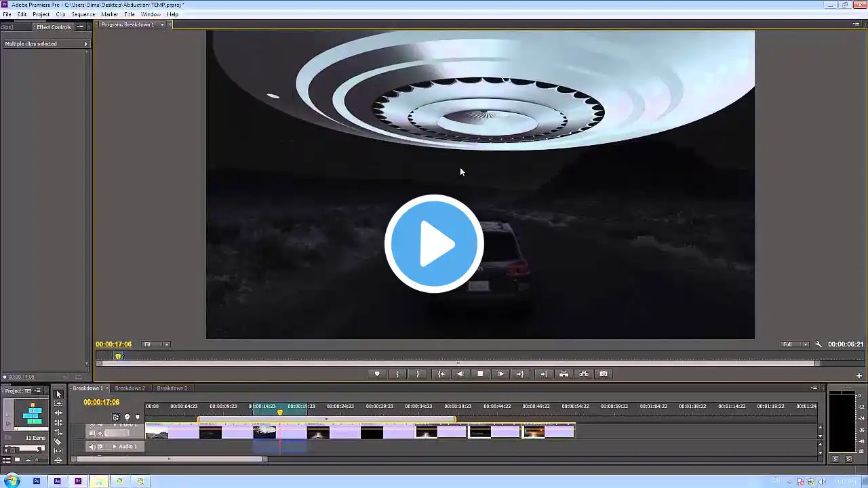Click the timeline current timecode field
Screen dimensions: 868x488
coord(101,403)
